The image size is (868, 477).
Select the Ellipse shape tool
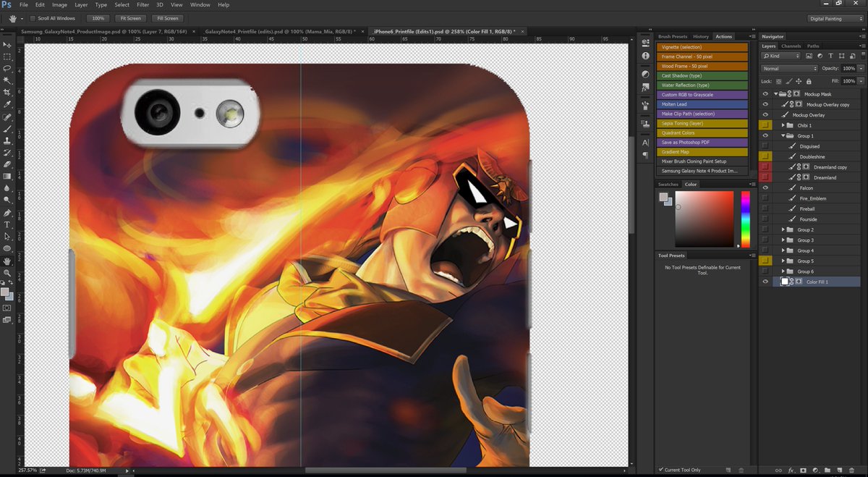pyautogui.click(x=7, y=248)
